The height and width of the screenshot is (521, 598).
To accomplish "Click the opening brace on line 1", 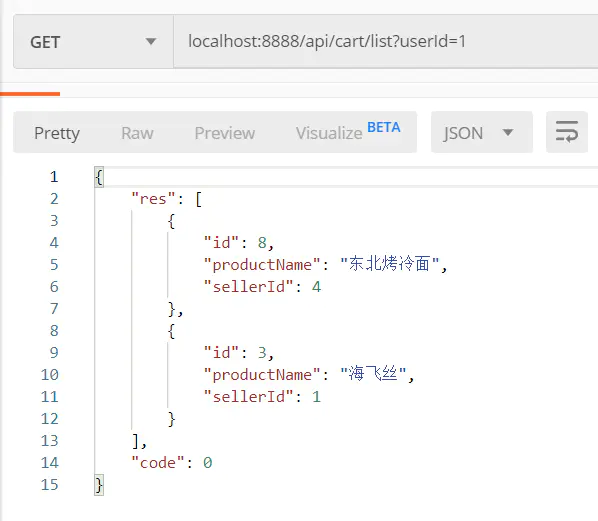I will (x=99, y=177).
